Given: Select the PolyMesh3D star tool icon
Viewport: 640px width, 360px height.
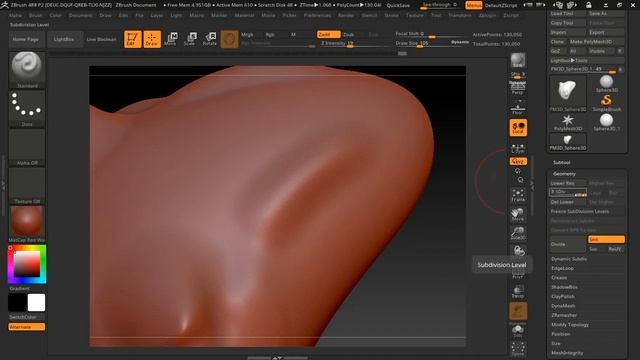Looking at the screenshot, I should 568,122.
